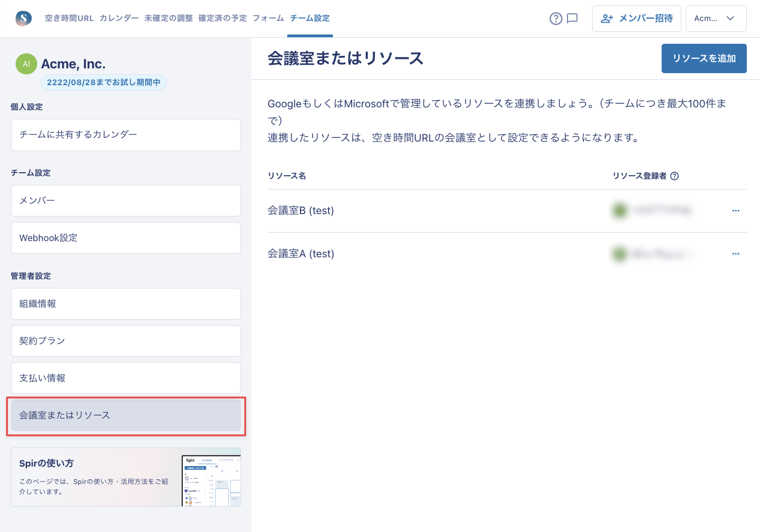Select チームに共有するカレンダー in sidebar
This screenshot has width=760, height=532.
click(x=126, y=135)
